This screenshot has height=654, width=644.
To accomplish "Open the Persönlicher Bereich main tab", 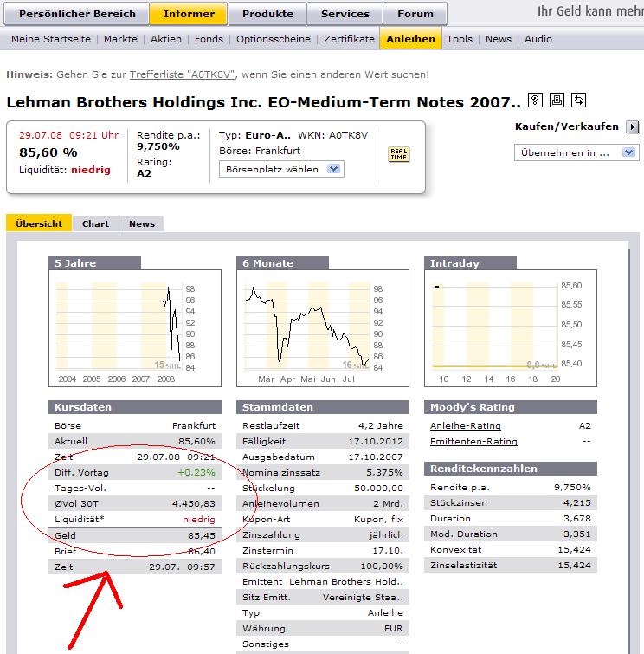I will (77, 14).
